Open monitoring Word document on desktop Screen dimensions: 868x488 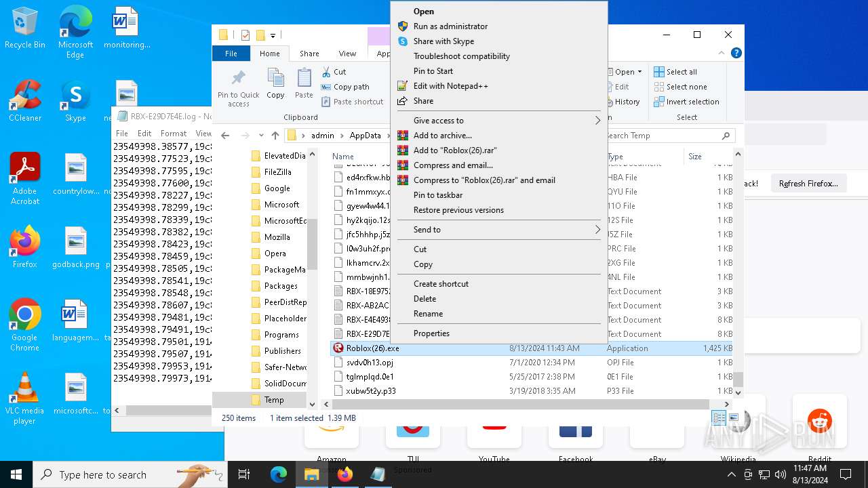coord(126,28)
